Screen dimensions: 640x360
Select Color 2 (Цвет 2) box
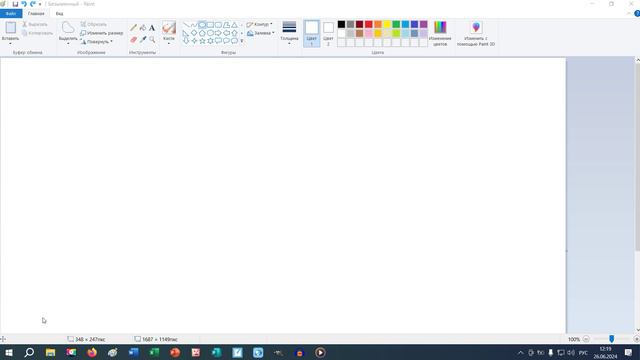tap(328, 33)
